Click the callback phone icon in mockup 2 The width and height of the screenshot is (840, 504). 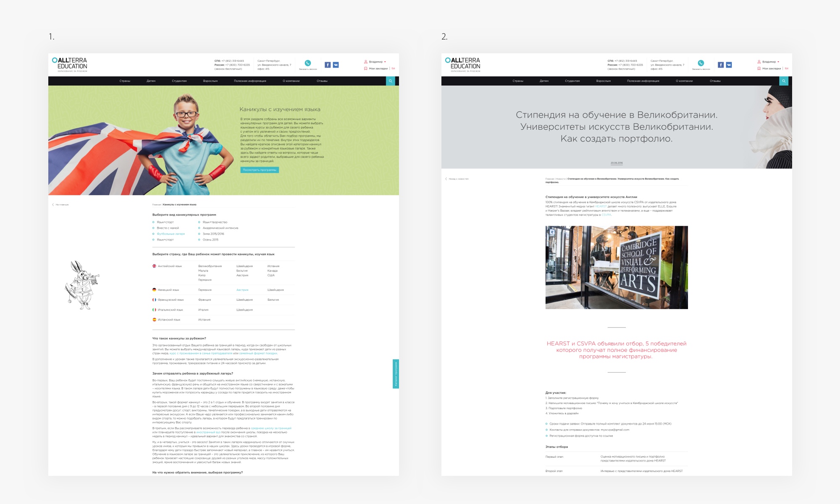701,63
